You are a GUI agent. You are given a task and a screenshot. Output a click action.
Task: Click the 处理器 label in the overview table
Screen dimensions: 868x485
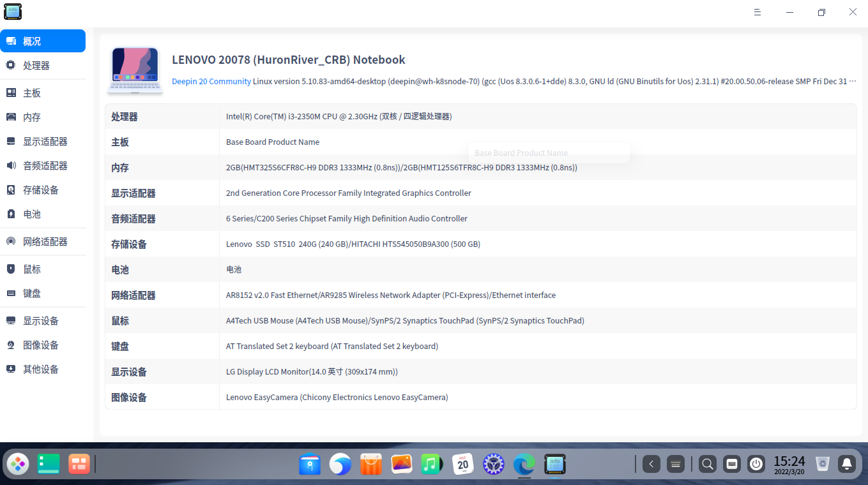(x=125, y=117)
